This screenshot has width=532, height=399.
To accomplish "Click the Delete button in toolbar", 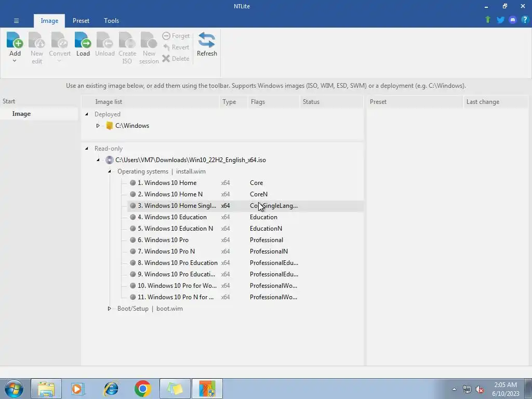I will pyautogui.click(x=176, y=58).
